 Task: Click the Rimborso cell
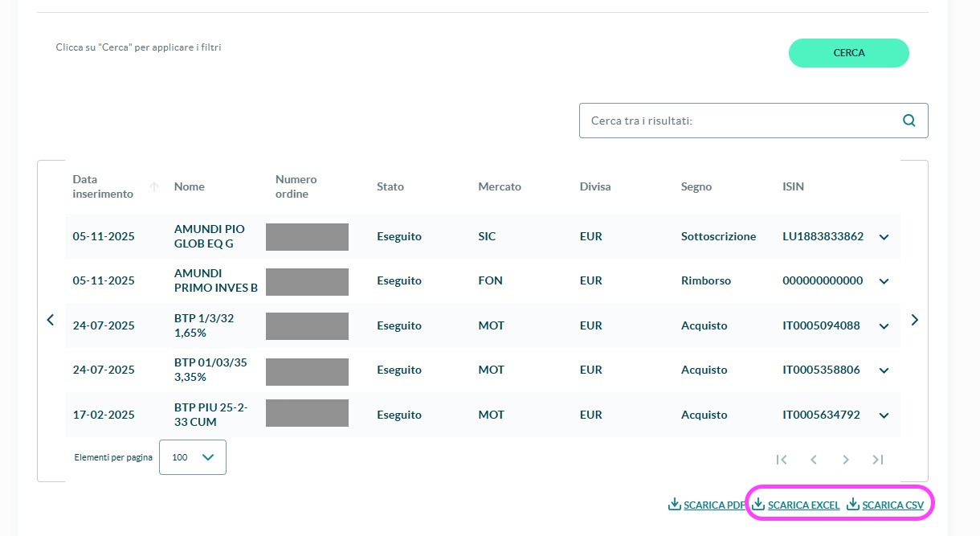point(706,280)
